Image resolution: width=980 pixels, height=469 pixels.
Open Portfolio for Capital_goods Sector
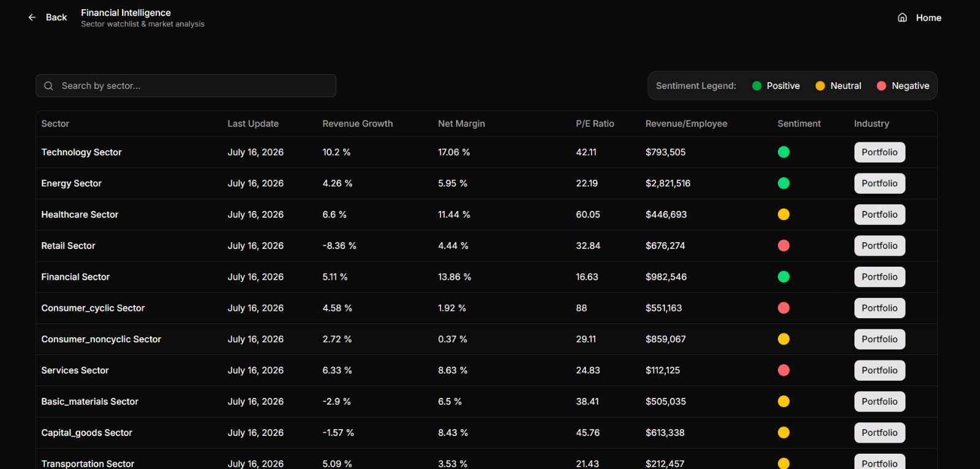[880, 433]
